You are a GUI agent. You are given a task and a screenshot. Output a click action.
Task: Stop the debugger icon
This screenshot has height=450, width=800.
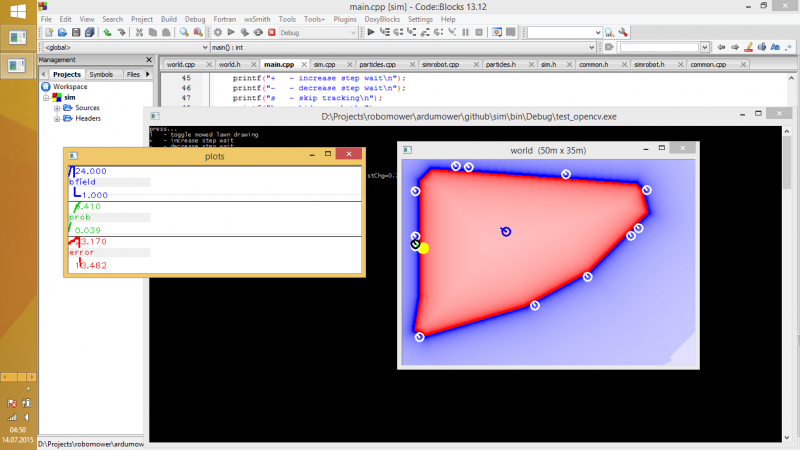pos(479,33)
